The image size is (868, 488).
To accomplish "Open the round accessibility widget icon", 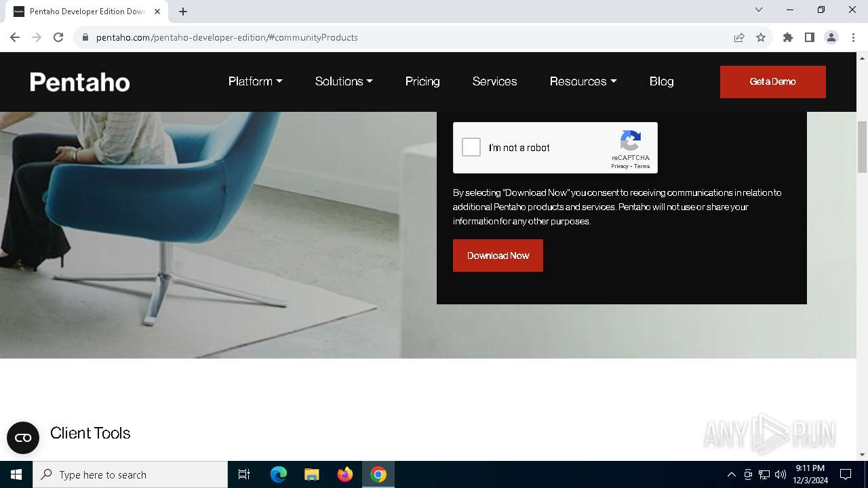I will (x=23, y=438).
